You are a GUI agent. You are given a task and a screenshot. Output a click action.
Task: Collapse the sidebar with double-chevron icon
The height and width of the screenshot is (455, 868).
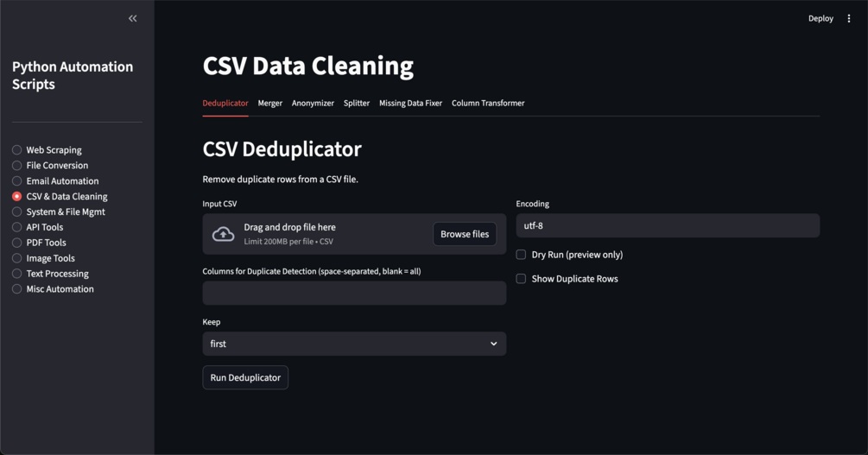[133, 19]
